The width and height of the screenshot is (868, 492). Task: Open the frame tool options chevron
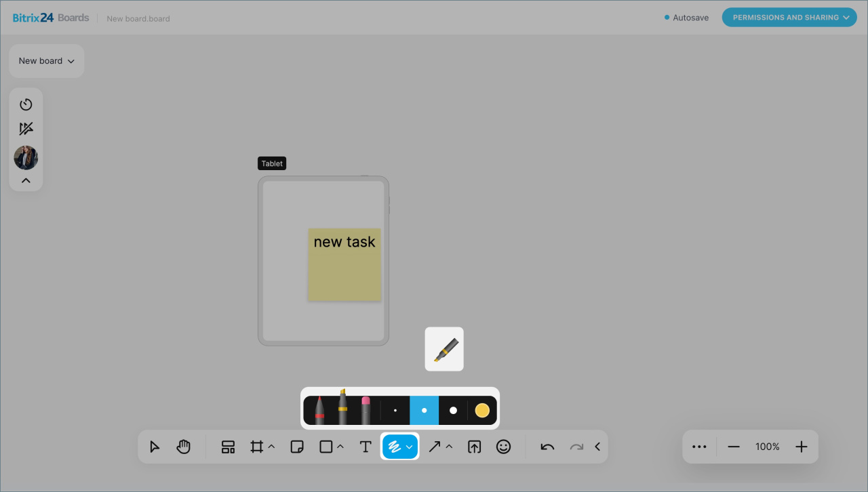[x=272, y=447]
